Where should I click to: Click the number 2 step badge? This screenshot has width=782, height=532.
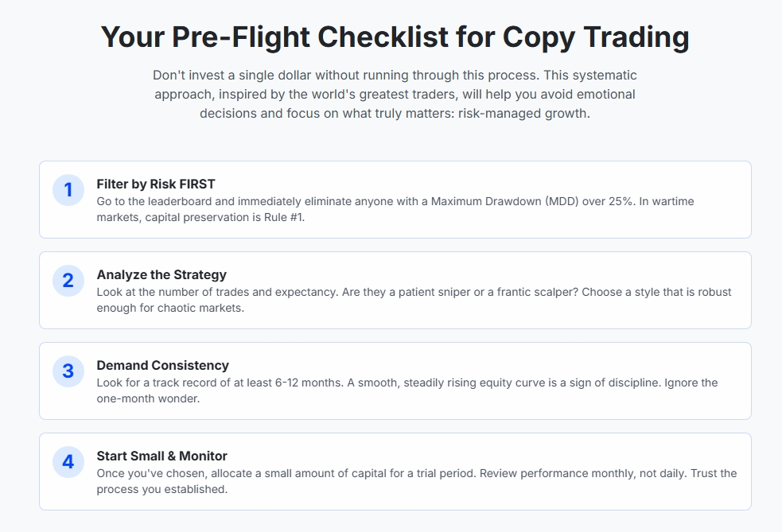(68, 281)
